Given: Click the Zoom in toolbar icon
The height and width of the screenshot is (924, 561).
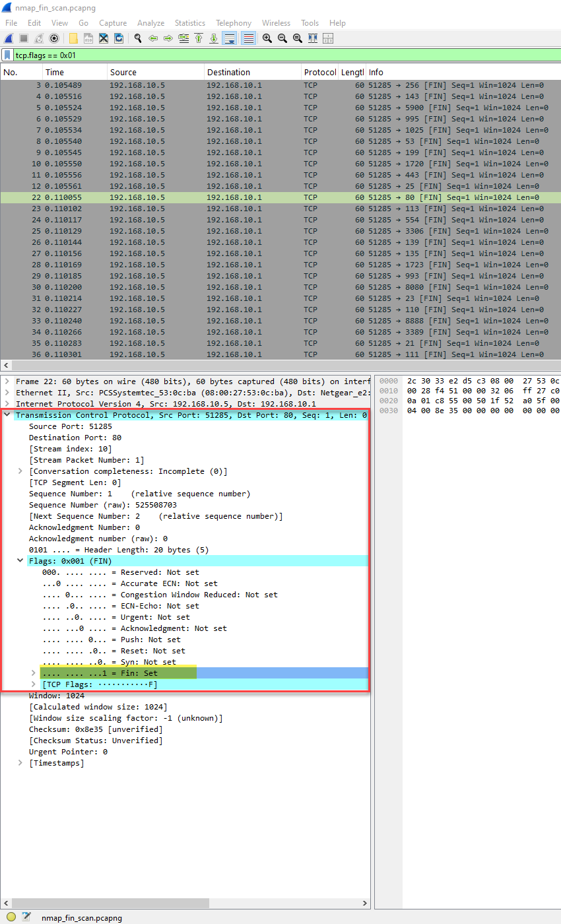Looking at the screenshot, I should (x=267, y=38).
